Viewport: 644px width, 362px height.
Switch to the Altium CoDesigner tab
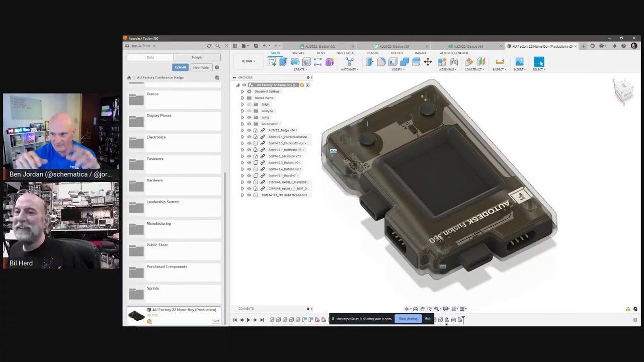coord(454,53)
